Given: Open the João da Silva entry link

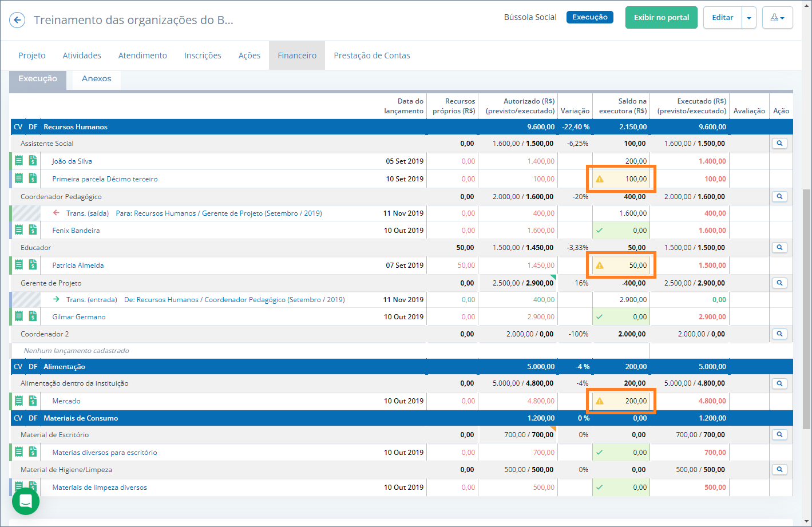Looking at the screenshot, I should click(x=72, y=161).
